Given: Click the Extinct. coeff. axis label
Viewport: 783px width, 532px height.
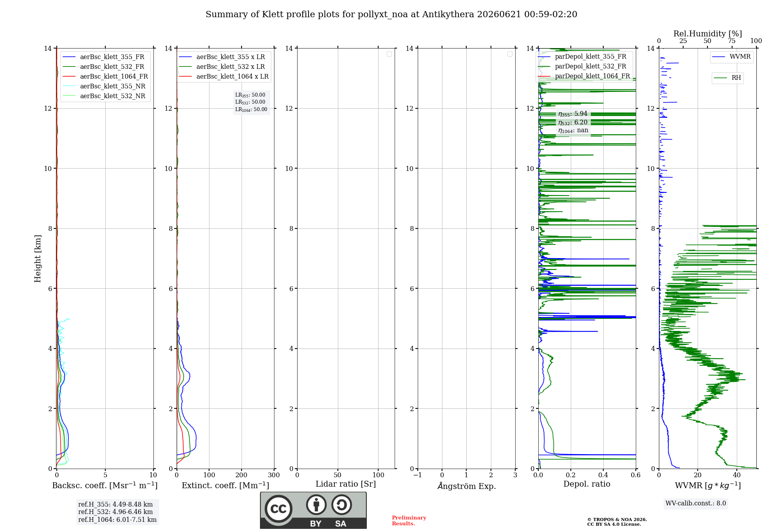Looking at the screenshot, I should click(226, 485).
